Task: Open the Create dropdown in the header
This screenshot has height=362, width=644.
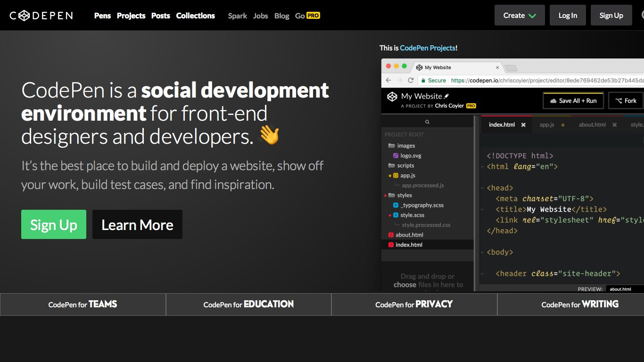Action: pyautogui.click(x=519, y=15)
